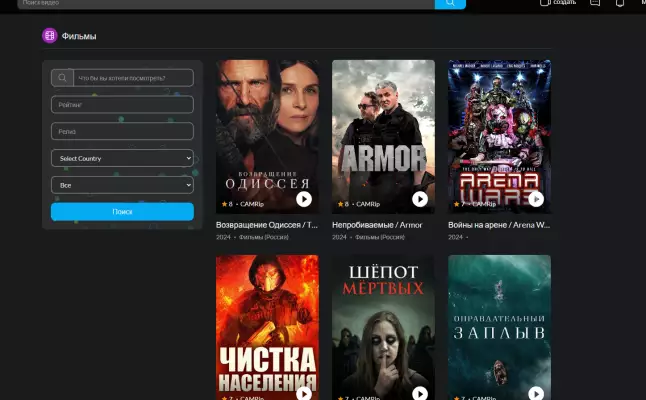Focus the top 'Поиск видео' search field
The width and height of the screenshot is (646, 400).
tap(226, 3)
